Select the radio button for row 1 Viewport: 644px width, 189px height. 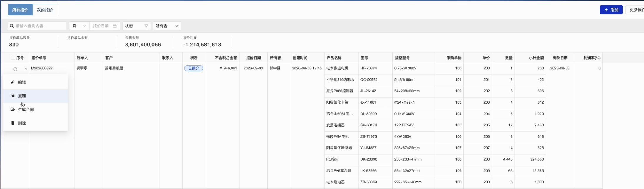(15, 69)
